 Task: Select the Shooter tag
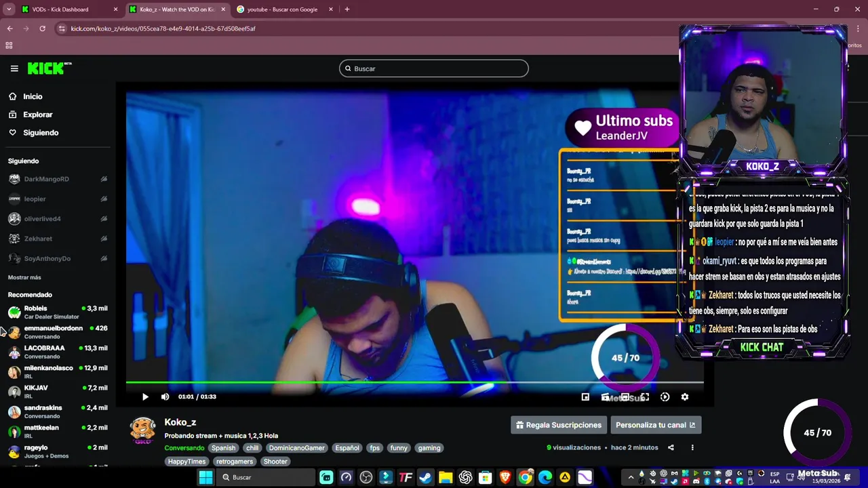click(x=275, y=462)
